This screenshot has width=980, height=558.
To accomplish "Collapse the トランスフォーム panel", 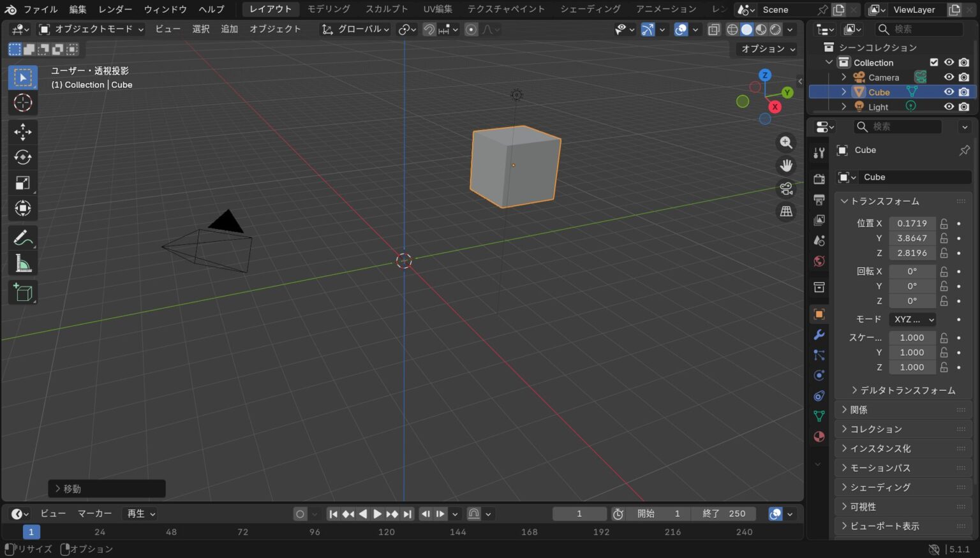I will click(903, 201).
